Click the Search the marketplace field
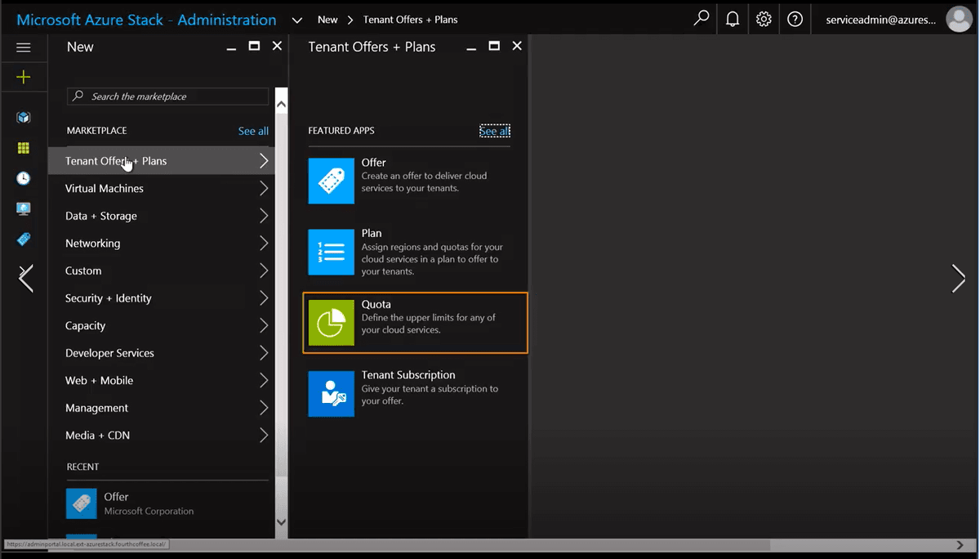This screenshot has width=980, height=559. click(x=167, y=96)
